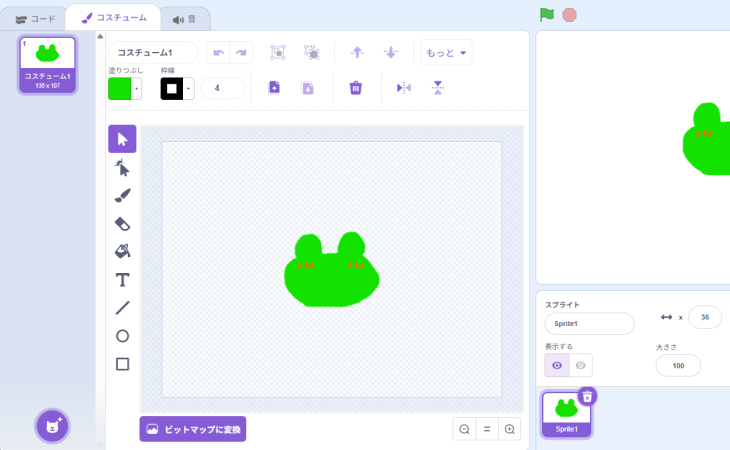Expand the もっと dropdown menu
The width and height of the screenshot is (730, 450).
[x=446, y=53]
